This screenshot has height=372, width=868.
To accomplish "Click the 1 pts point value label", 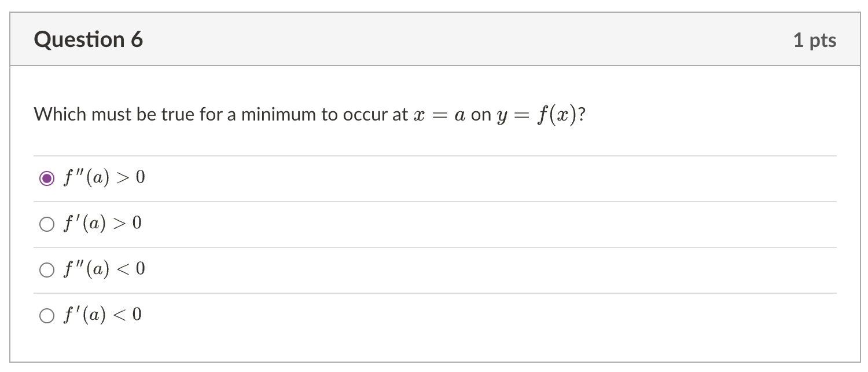I will coord(815,39).
